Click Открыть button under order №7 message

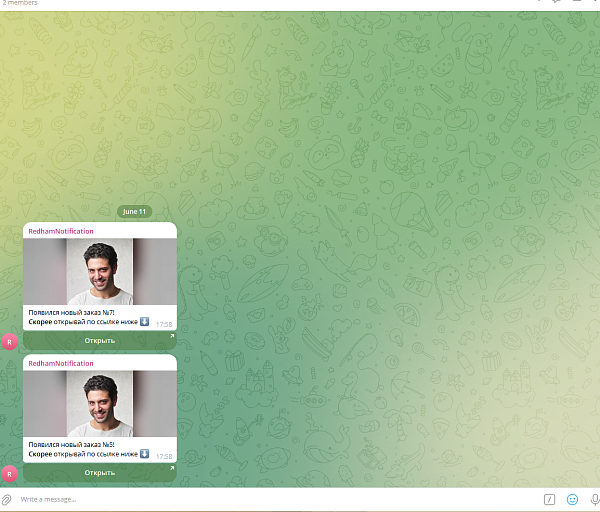pos(100,341)
